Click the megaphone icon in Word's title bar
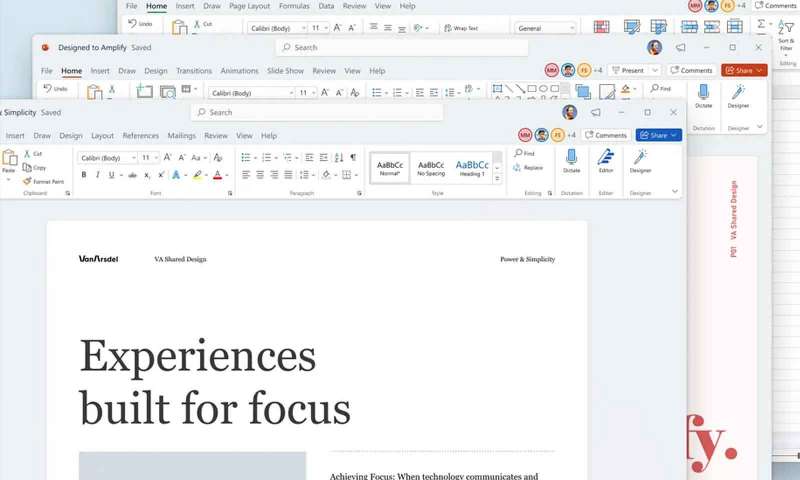This screenshot has width=800, height=480. pyautogui.click(x=595, y=112)
